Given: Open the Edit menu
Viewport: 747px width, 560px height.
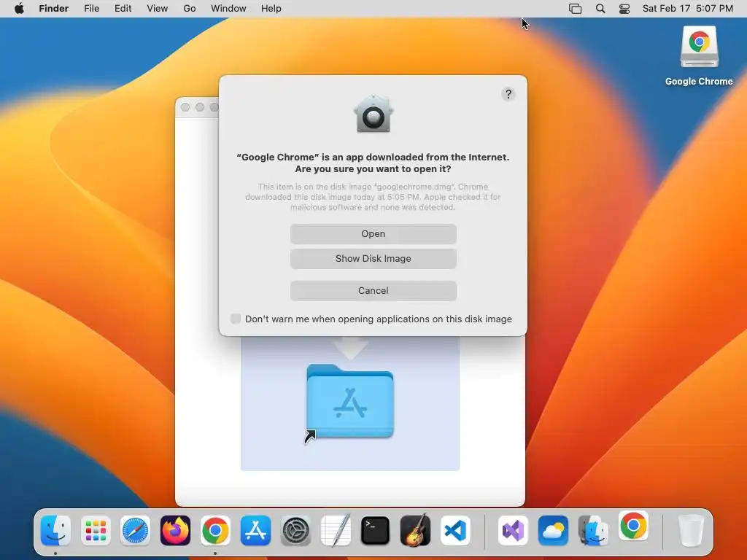Looking at the screenshot, I should pyautogui.click(x=123, y=9).
